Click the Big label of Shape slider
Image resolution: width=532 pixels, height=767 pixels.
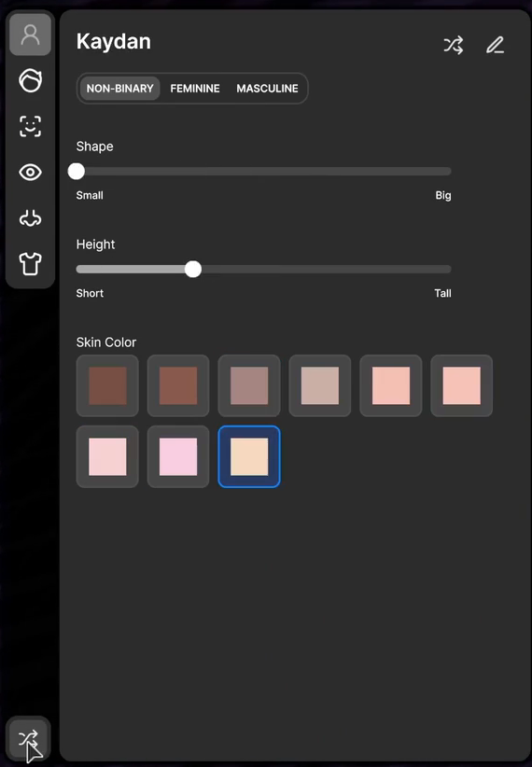[443, 196]
